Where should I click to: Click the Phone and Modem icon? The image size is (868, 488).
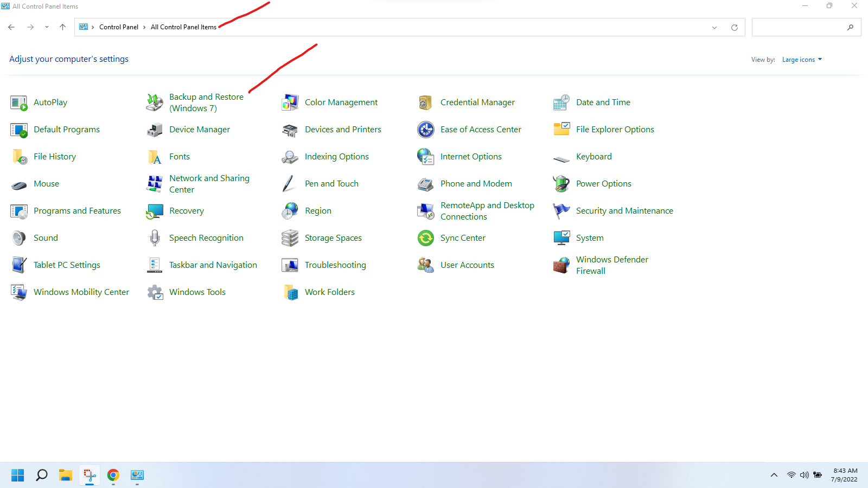click(x=426, y=184)
